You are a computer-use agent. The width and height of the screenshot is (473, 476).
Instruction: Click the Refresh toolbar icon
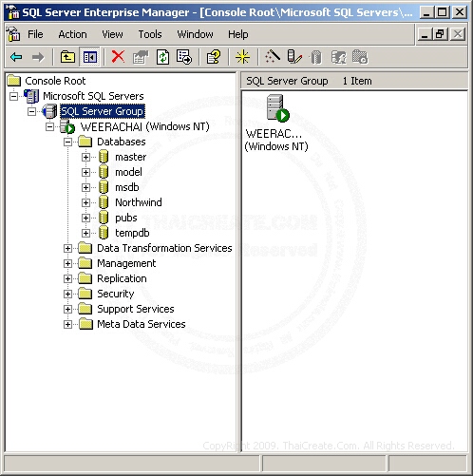coord(162,57)
